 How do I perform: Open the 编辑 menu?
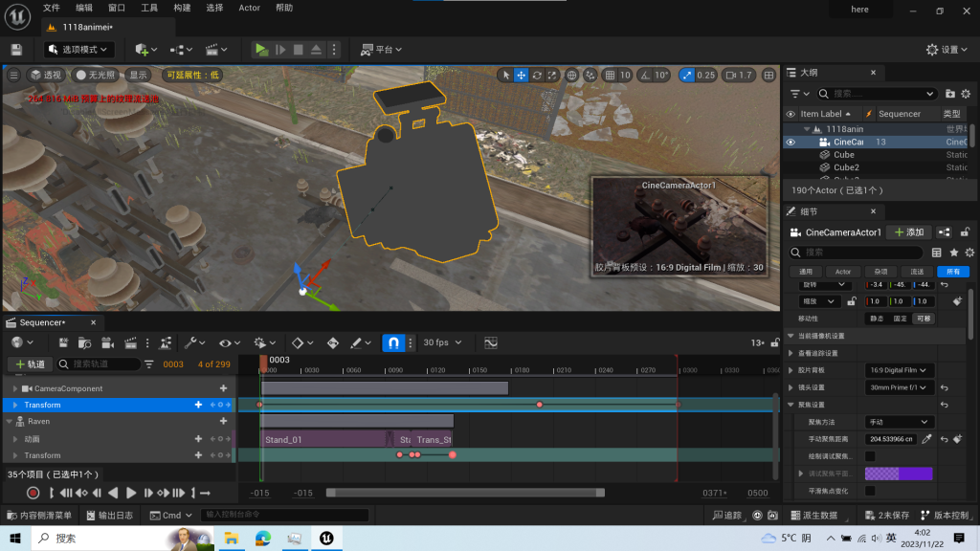[84, 8]
